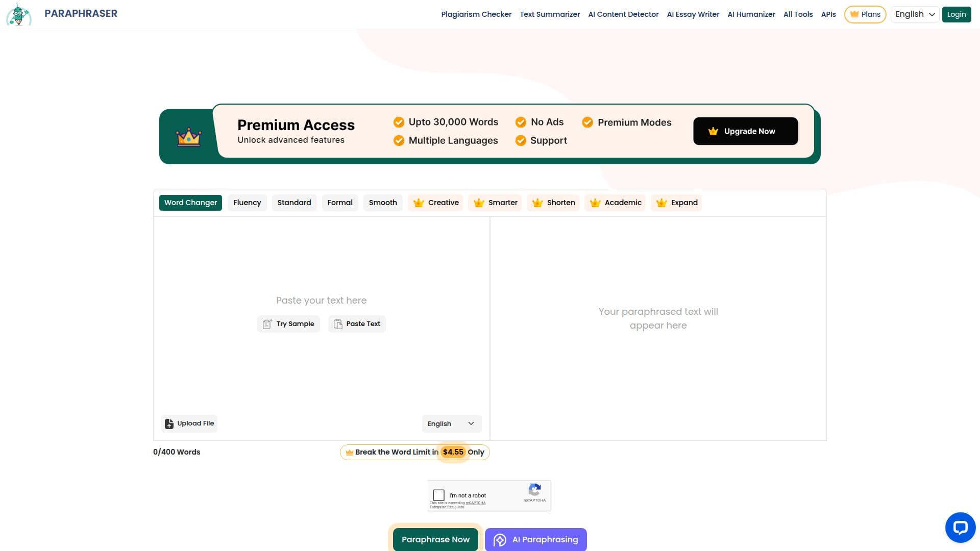Click the Paraphraser mascot logo icon
Screen dimensions: 980x551
(19, 14)
